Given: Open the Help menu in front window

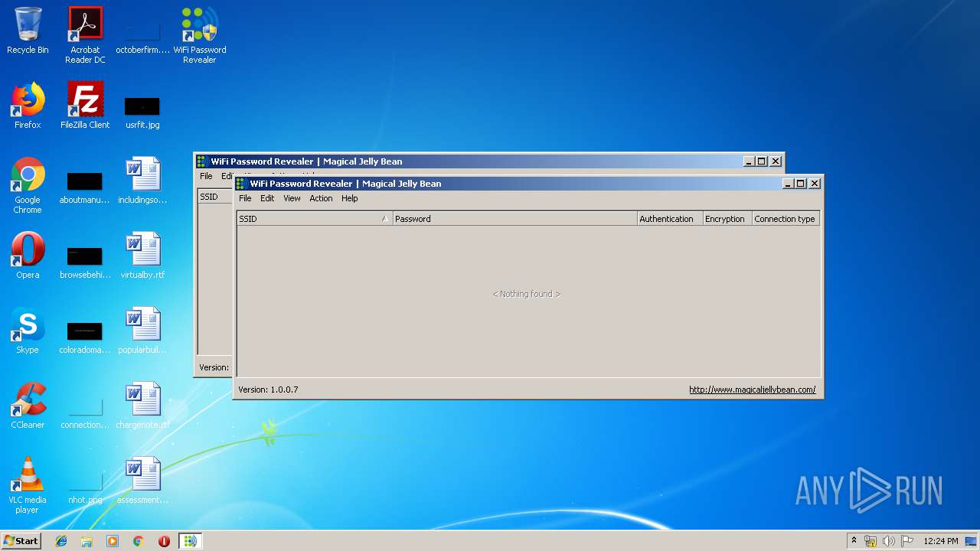Looking at the screenshot, I should (349, 198).
